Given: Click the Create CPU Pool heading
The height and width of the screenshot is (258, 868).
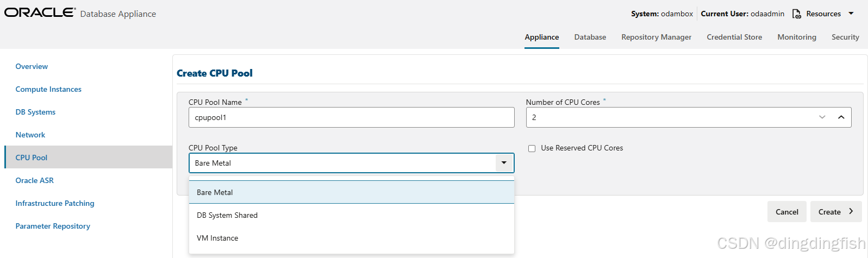Looking at the screenshot, I should [215, 73].
